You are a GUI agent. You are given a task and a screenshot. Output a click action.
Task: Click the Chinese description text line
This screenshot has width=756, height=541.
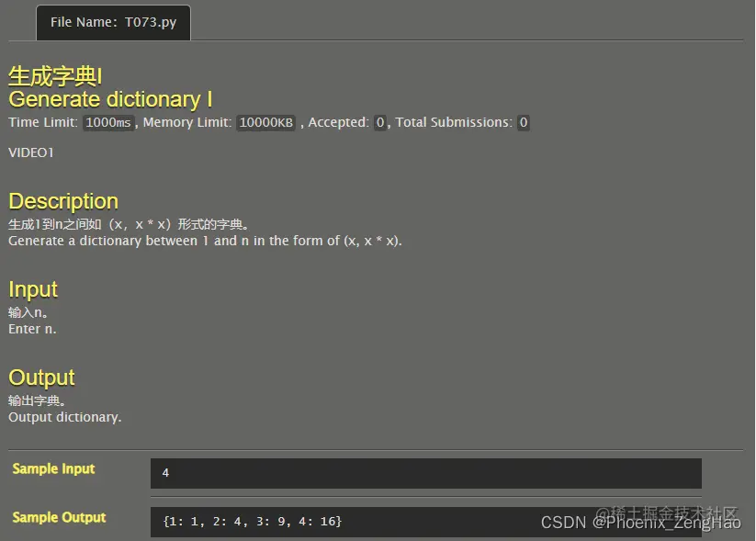click(129, 224)
